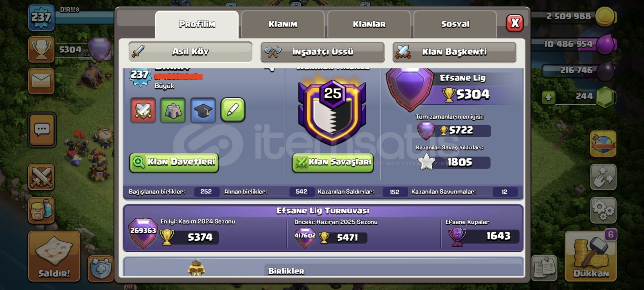This screenshot has height=290, width=644.
Task: Click the green edit pencil icon
Action: (x=233, y=110)
